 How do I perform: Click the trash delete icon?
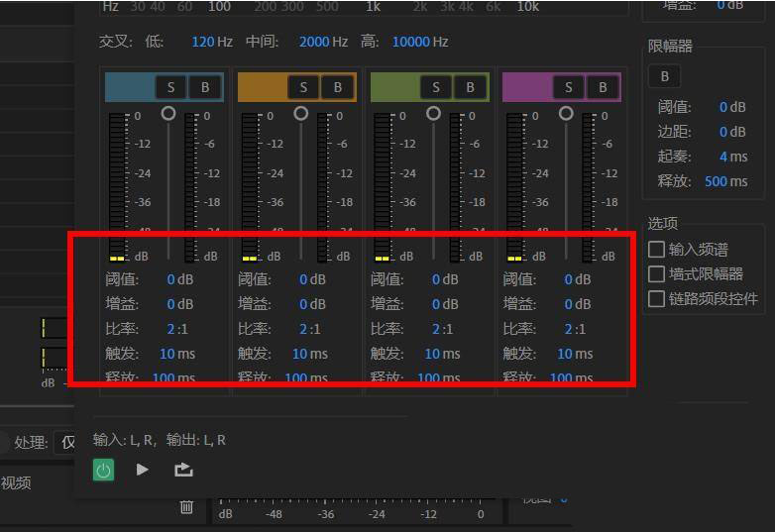click(x=186, y=507)
